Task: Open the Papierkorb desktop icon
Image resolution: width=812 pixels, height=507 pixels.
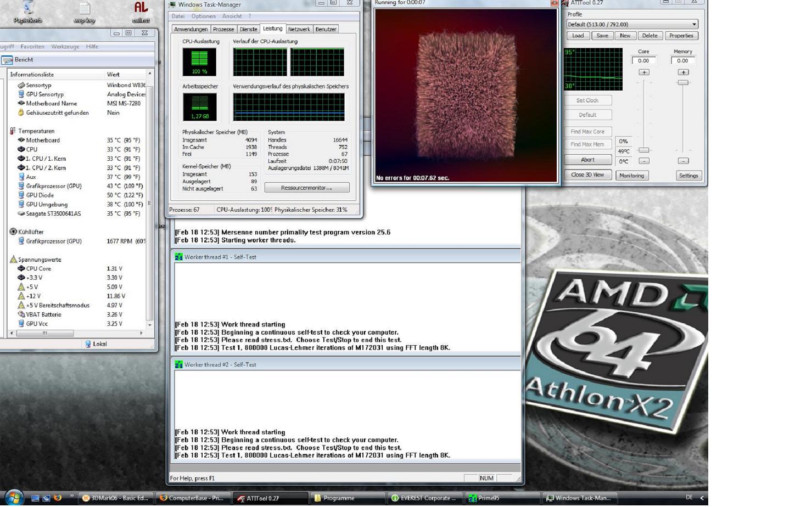Action: (28, 11)
